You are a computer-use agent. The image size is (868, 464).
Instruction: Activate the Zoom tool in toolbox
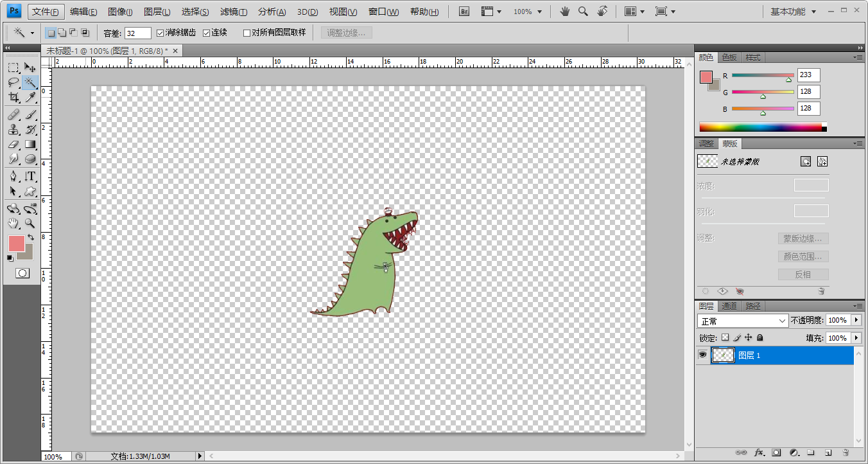[30, 224]
